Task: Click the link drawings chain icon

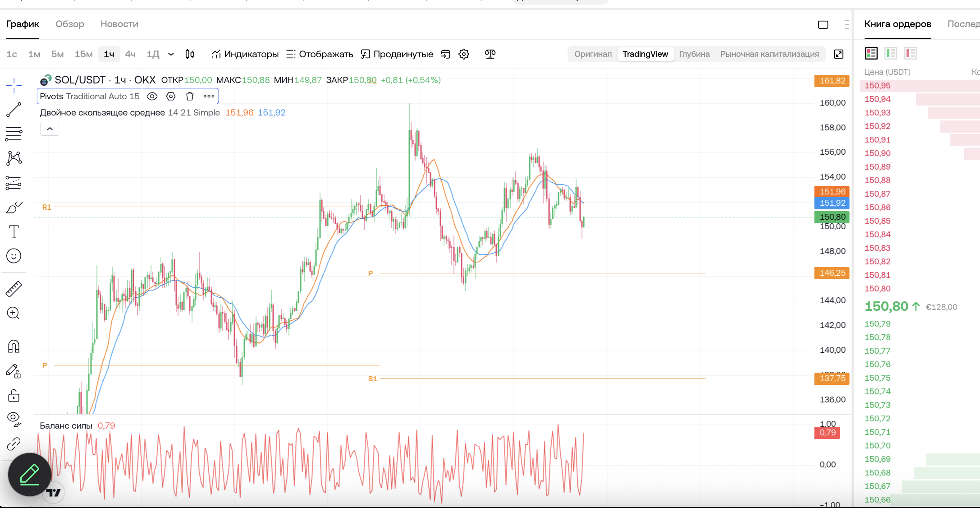Action: tap(14, 444)
